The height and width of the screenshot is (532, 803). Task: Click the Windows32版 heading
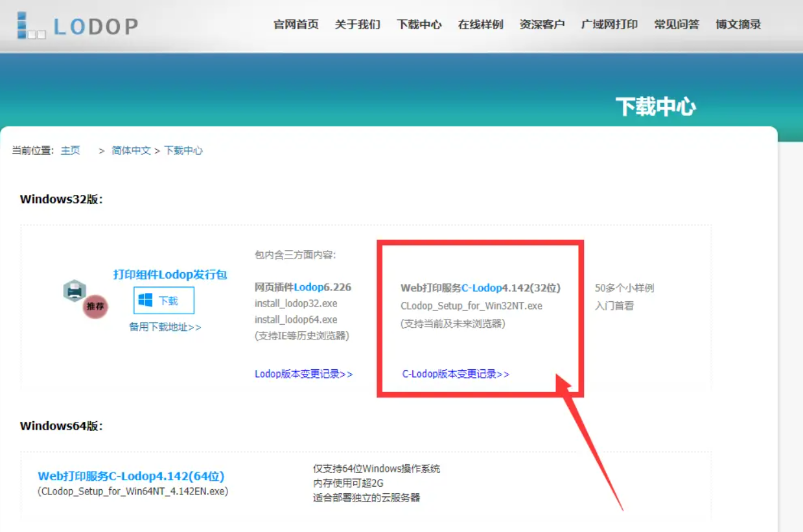pyautogui.click(x=62, y=199)
